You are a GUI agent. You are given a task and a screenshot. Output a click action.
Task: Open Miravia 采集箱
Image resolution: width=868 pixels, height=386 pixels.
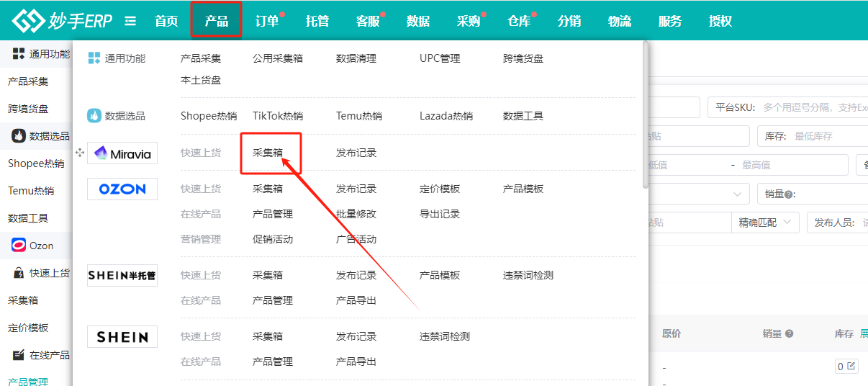tap(268, 153)
